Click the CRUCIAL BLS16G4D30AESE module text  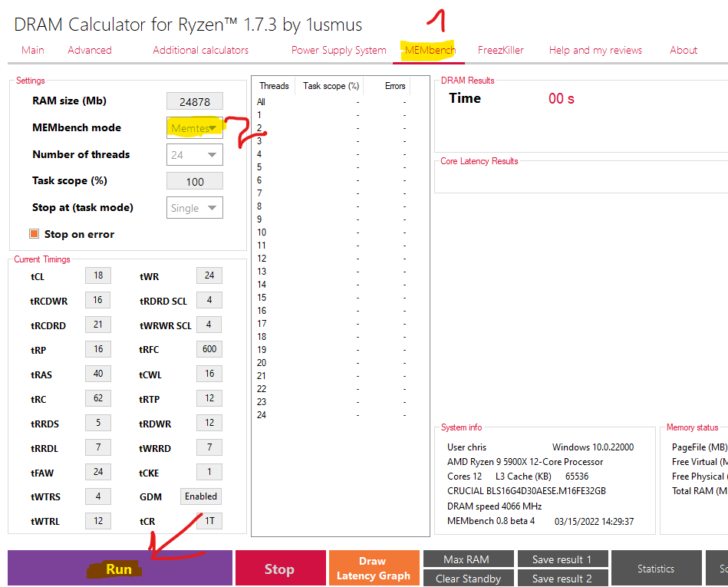pyautogui.click(x=526, y=491)
